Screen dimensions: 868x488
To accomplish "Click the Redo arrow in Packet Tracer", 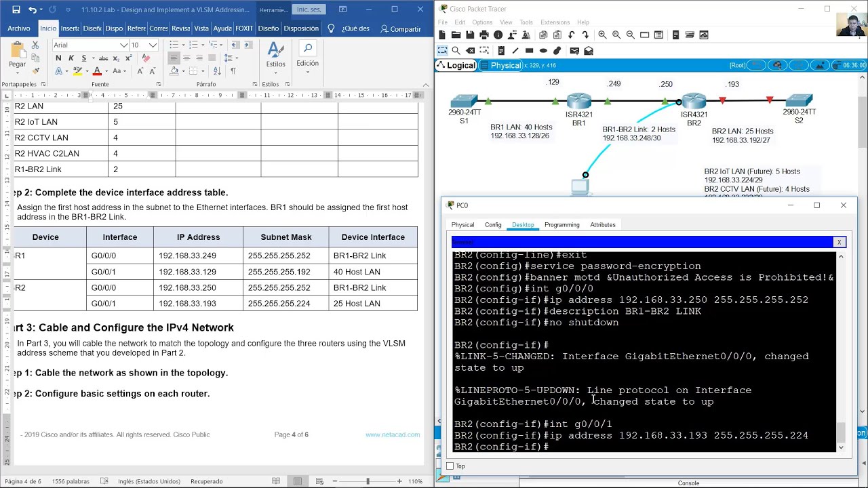I will tap(585, 35).
